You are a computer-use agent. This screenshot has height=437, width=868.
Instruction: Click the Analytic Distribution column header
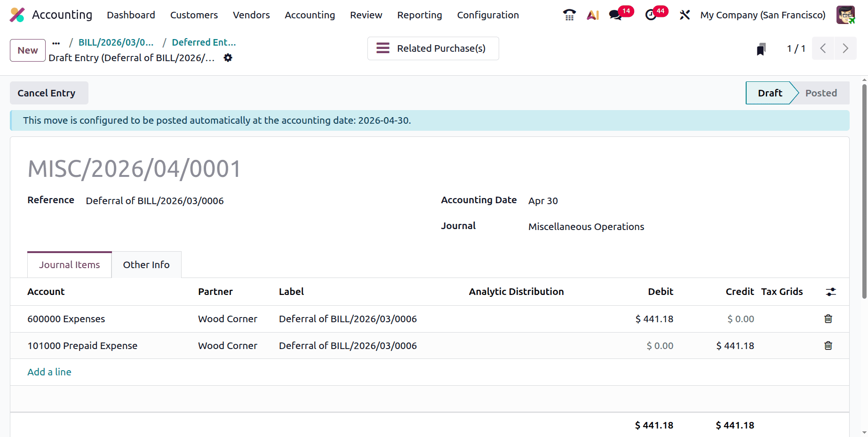tap(516, 292)
